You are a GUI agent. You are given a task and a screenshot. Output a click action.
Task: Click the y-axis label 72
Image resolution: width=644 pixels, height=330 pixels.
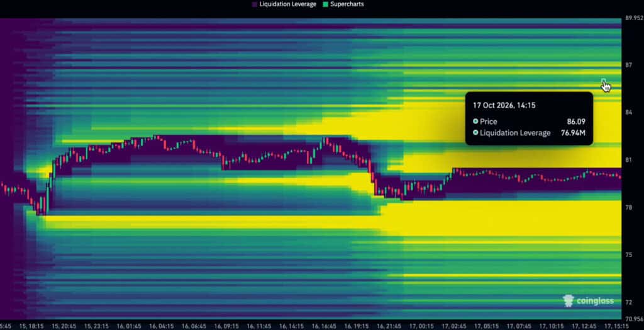(x=628, y=302)
